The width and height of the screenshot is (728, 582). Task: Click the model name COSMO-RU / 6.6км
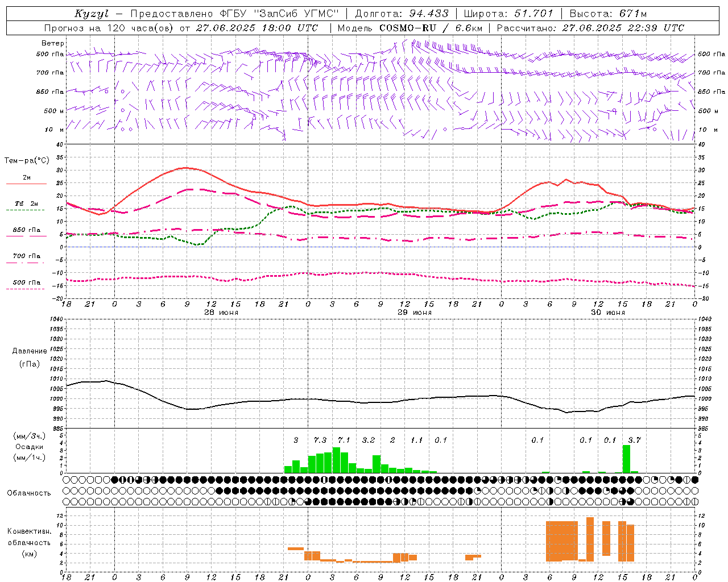point(431,28)
